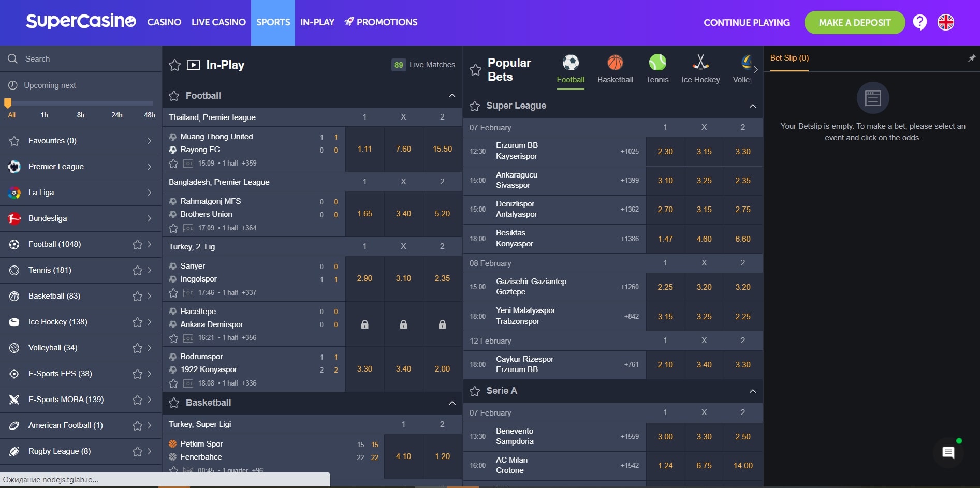Star the Serie A group
980x488 pixels.
[x=475, y=391]
